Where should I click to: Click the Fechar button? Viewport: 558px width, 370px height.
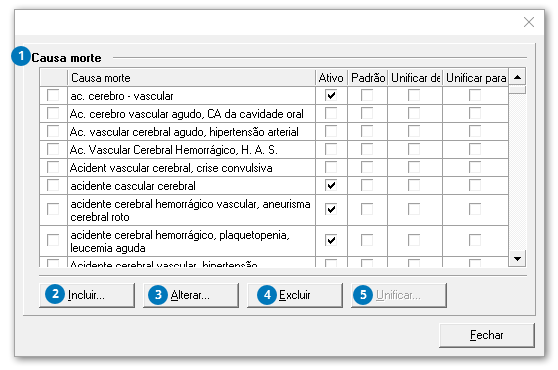pyautogui.click(x=486, y=335)
